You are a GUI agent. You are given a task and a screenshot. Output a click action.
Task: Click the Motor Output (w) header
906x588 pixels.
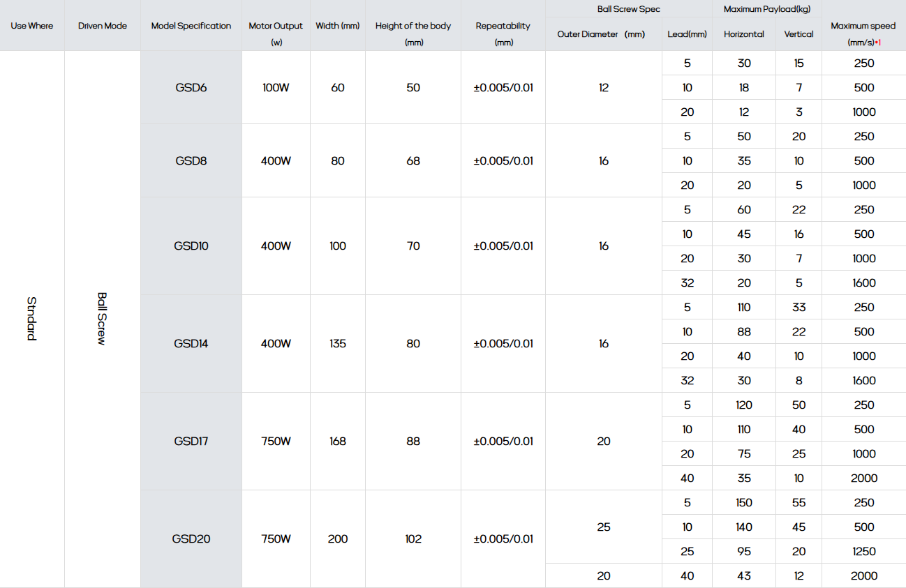[x=276, y=33]
